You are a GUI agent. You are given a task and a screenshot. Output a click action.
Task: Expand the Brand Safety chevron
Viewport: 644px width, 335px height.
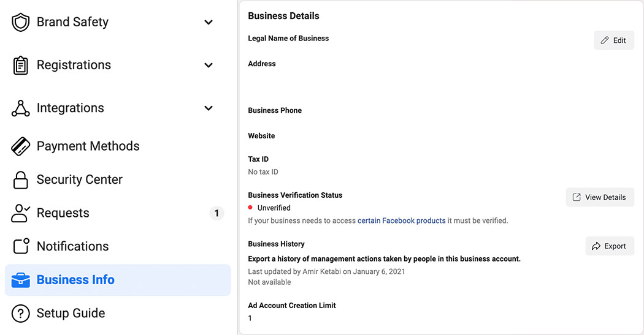(x=209, y=22)
